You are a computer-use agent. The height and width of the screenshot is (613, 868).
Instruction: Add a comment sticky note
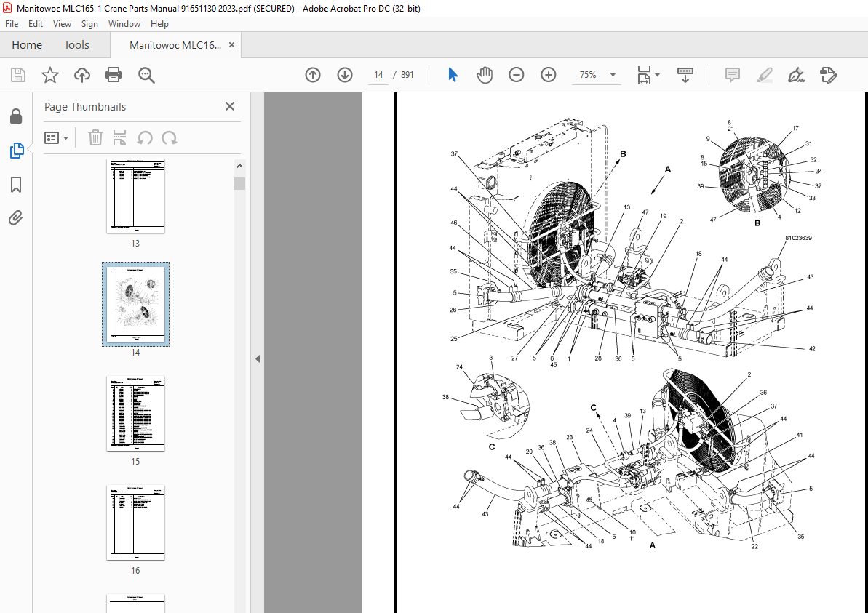[x=733, y=75]
